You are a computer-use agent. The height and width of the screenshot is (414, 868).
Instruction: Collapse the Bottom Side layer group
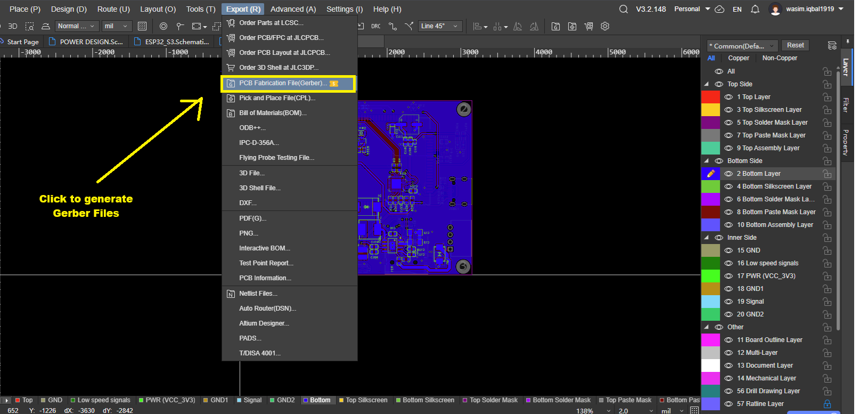[707, 161]
